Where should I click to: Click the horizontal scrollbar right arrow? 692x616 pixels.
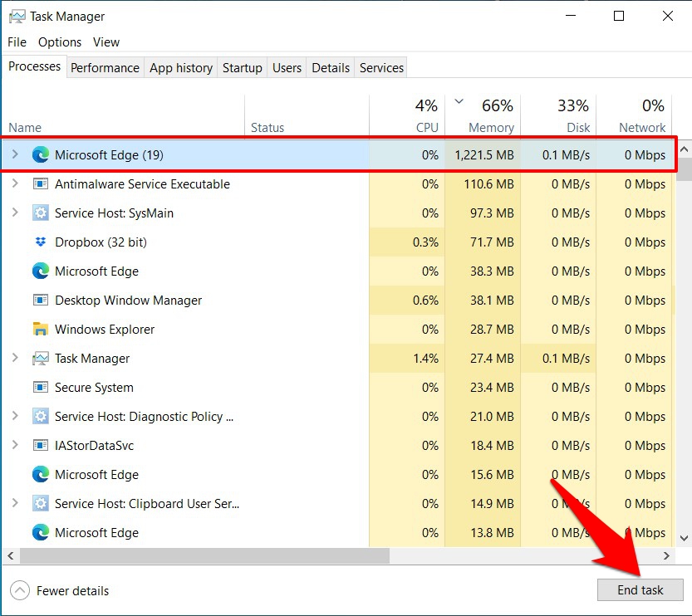pos(667,555)
